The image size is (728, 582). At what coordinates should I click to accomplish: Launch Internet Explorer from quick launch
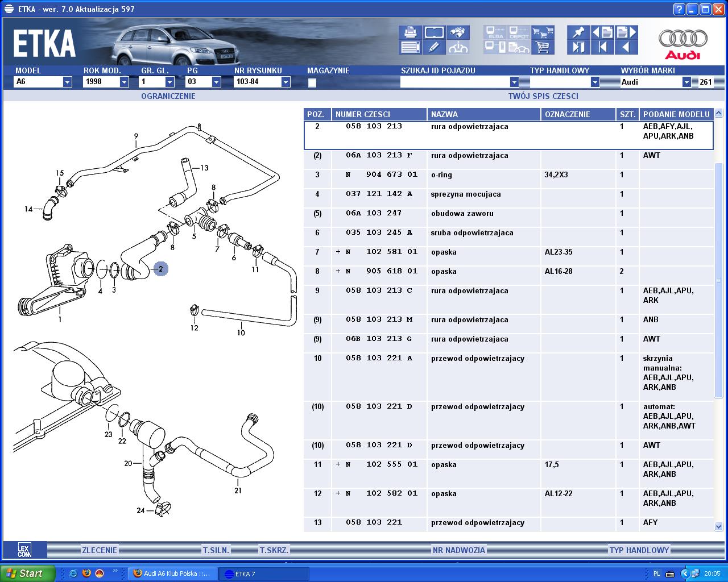(x=73, y=573)
